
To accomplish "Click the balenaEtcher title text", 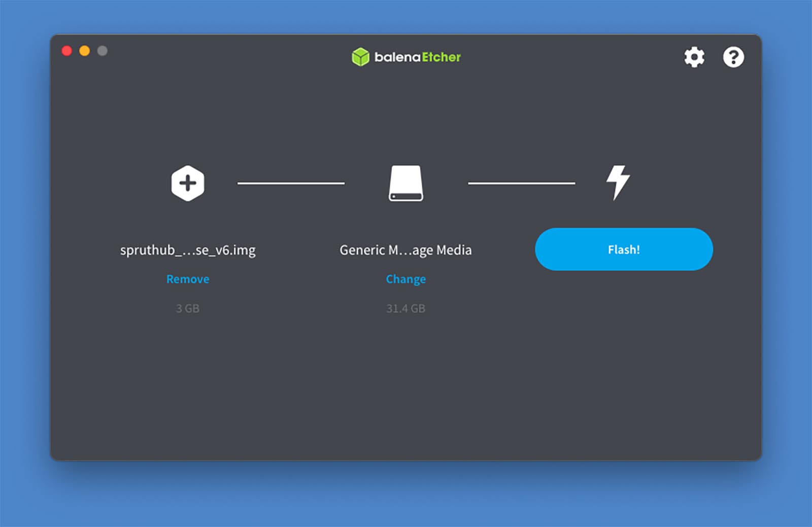I will click(417, 57).
